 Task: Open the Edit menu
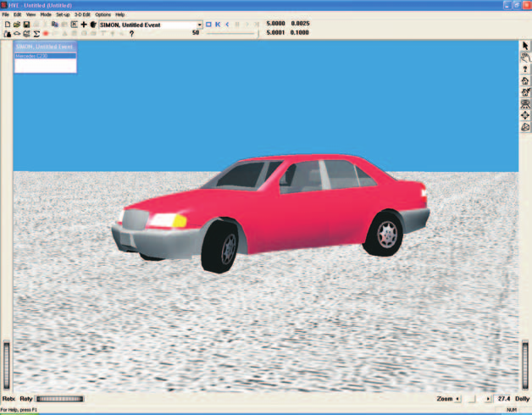pos(17,14)
